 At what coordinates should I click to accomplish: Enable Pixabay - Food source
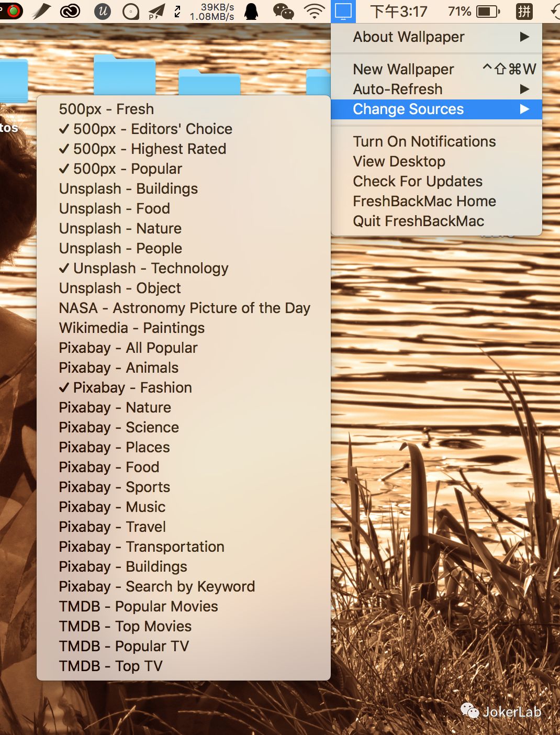pyautogui.click(x=184, y=467)
